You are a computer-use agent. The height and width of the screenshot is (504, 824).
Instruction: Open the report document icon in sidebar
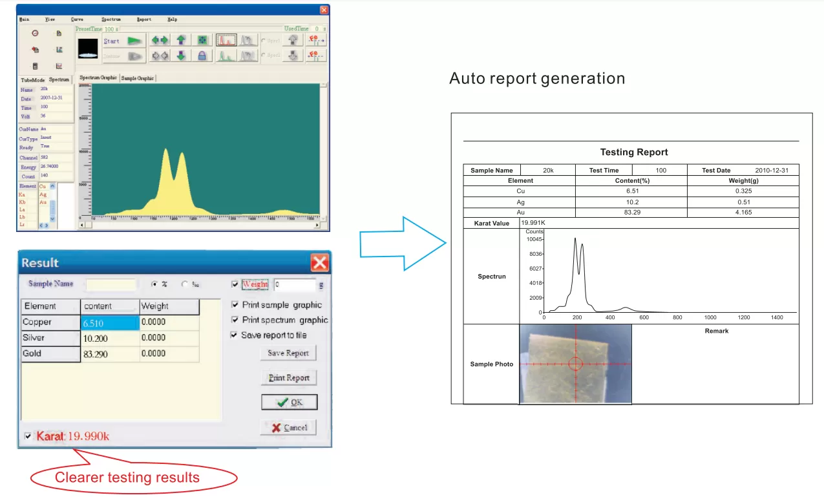click(58, 33)
